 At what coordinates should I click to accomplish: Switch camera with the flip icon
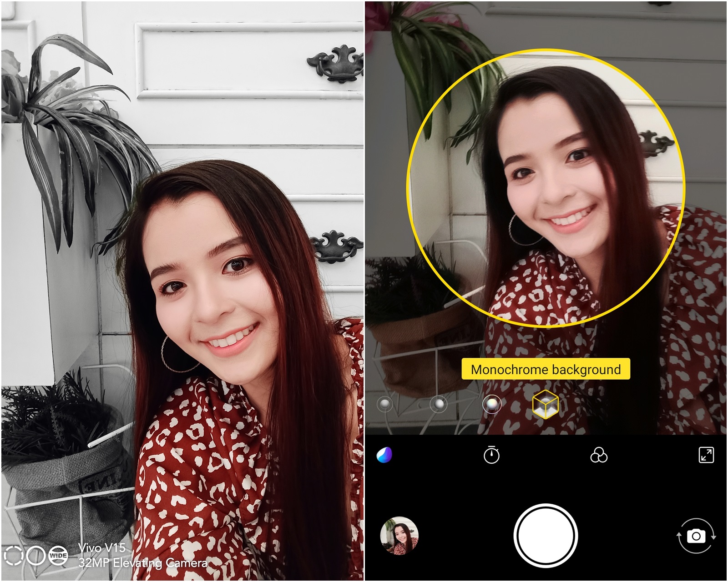tap(696, 536)
